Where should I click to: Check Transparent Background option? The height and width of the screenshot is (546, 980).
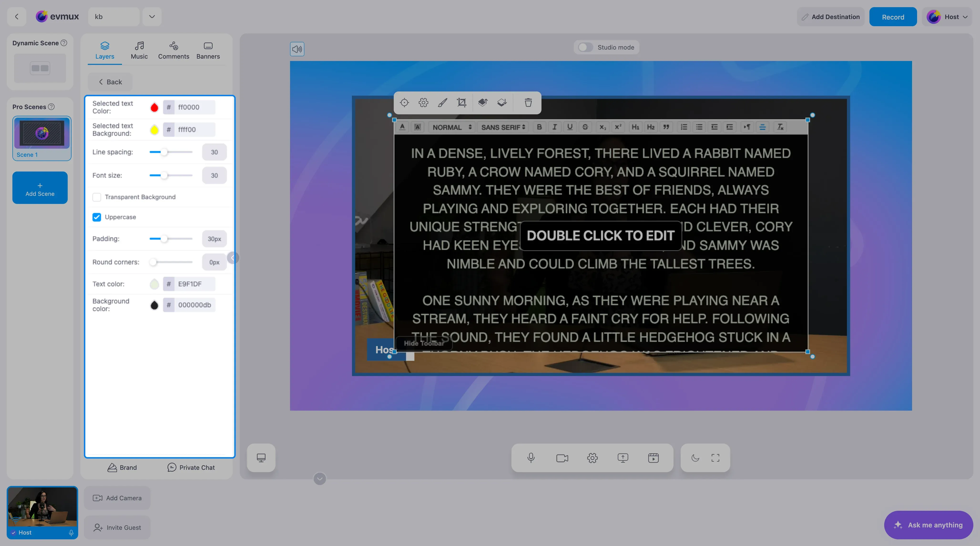pyautogui.click(x=97, y=197)
